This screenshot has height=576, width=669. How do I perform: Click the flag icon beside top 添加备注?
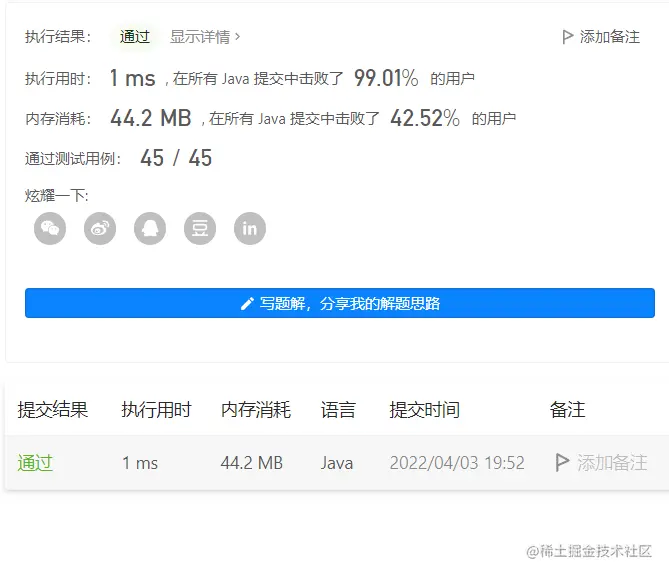[567, 37]
